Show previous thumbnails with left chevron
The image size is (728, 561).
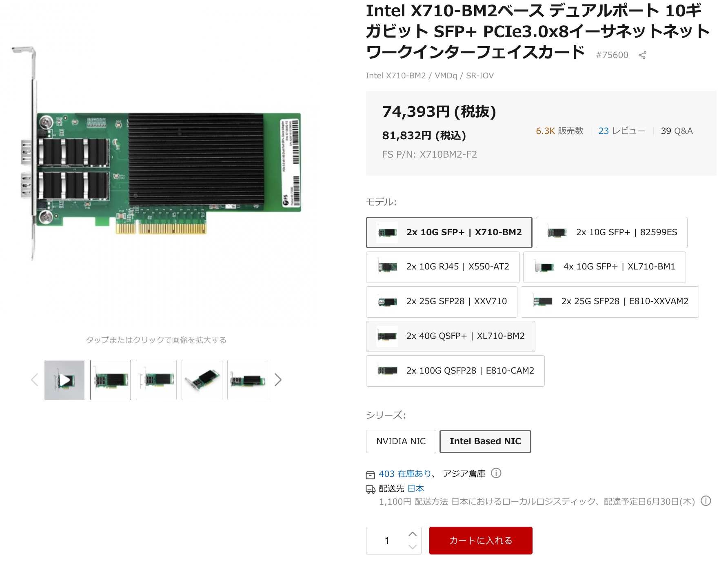pyautogui.click(x=35, y=380)
